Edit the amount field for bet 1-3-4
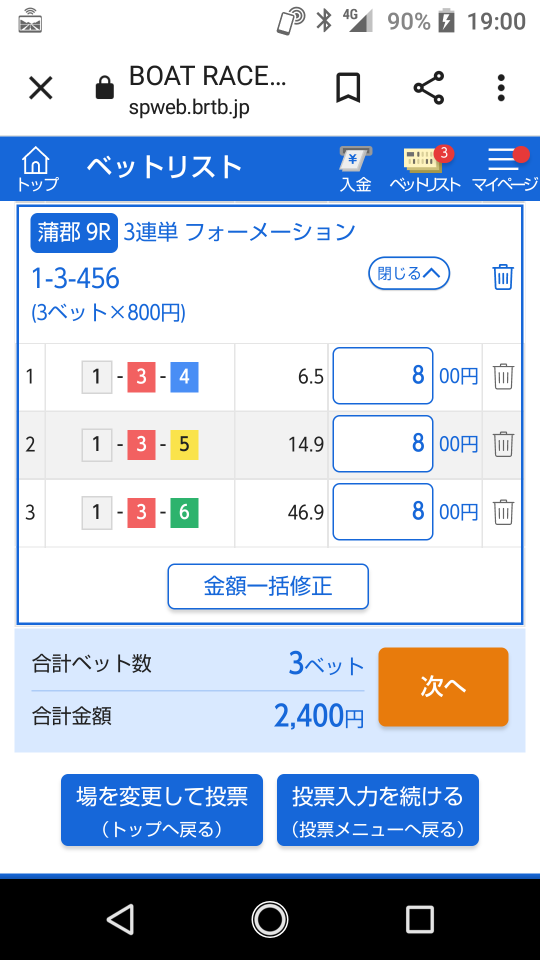The height and width of the screenshot is (960, 540). pyautogui.click(x=383, y=376)
